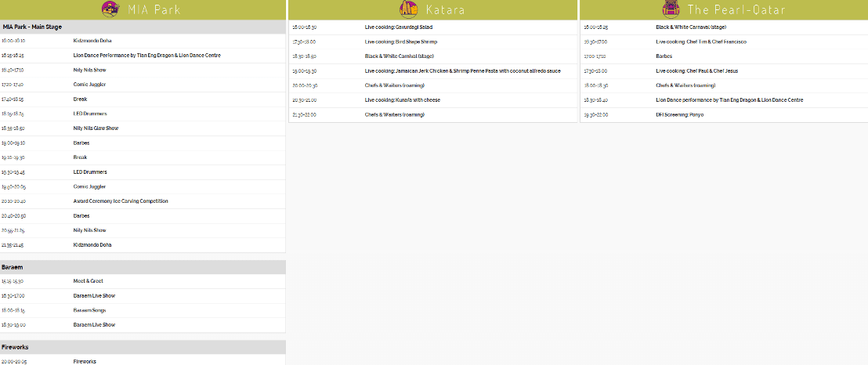The width and height of the screenshot is (868, 365).
Task: Click the Katara venue icon
Action: pyautogui.click(x=408, y=9)
